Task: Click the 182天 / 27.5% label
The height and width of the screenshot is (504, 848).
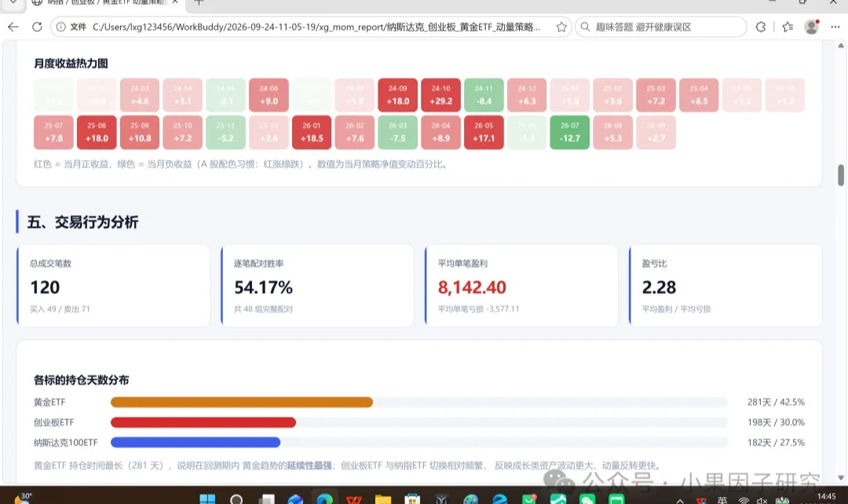Action: coord(776,442)
